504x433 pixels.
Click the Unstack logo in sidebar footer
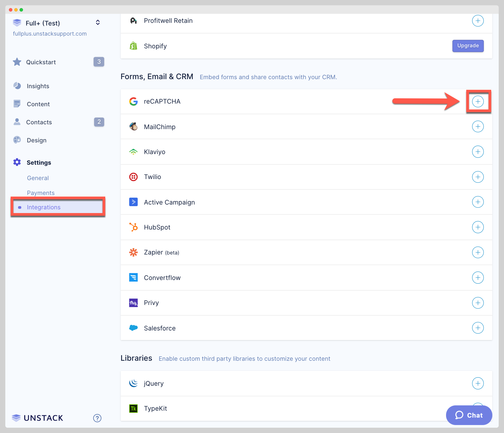click(37, 418)
